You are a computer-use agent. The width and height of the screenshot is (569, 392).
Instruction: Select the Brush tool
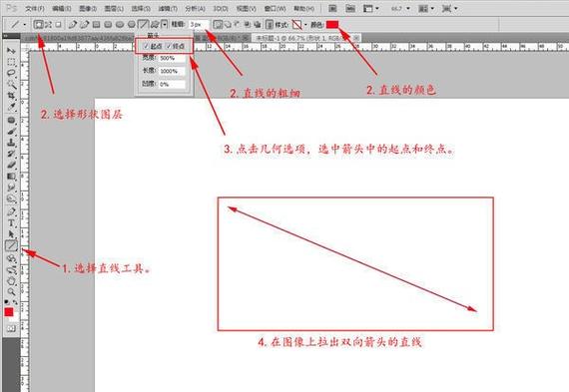[11, 132]
